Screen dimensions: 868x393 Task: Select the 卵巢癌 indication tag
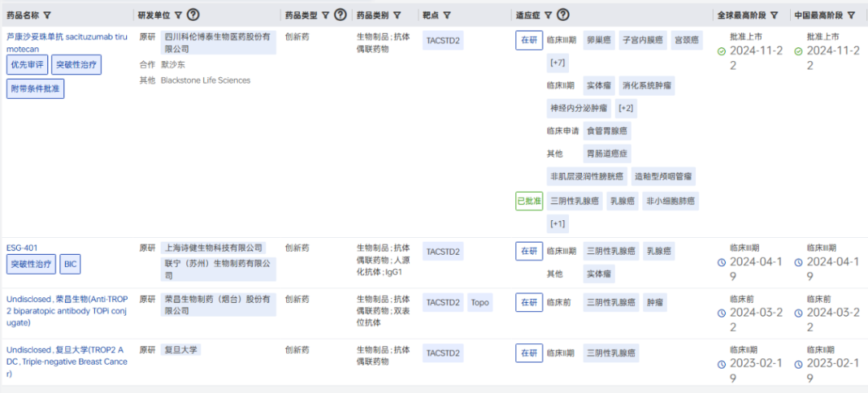coord(599,40)
